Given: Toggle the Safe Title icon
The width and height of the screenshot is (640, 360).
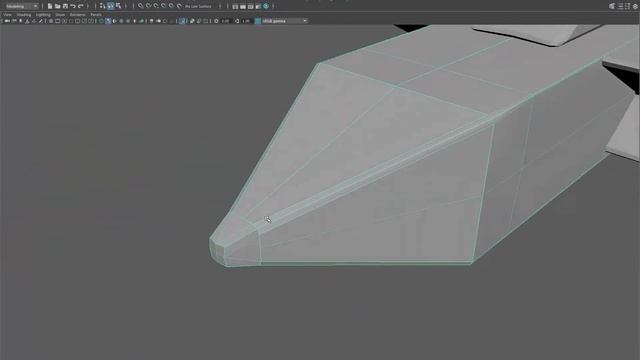Looking at the screenshot, I should tap(90, 21).
